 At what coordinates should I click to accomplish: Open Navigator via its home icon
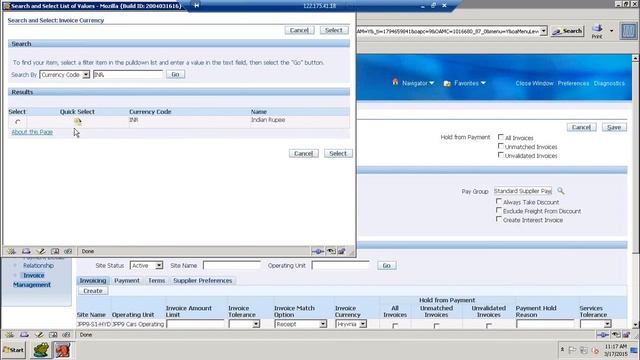pos(395,82)
